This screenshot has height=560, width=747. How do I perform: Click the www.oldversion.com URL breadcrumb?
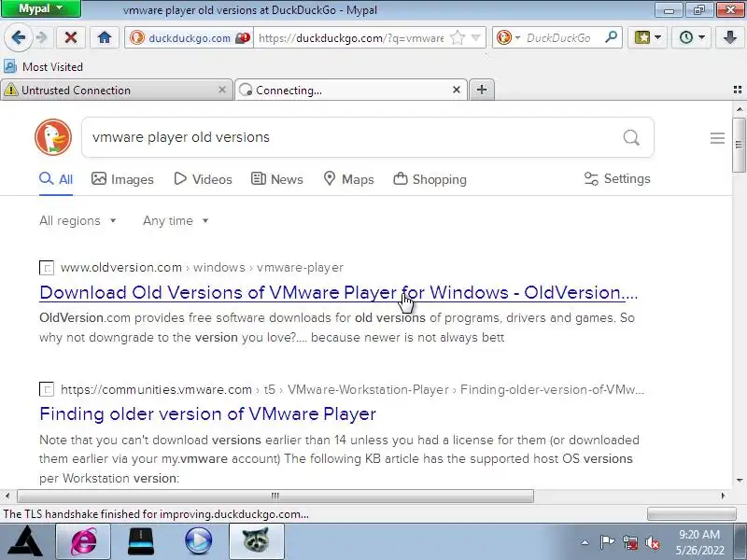[x=202, y=268]
